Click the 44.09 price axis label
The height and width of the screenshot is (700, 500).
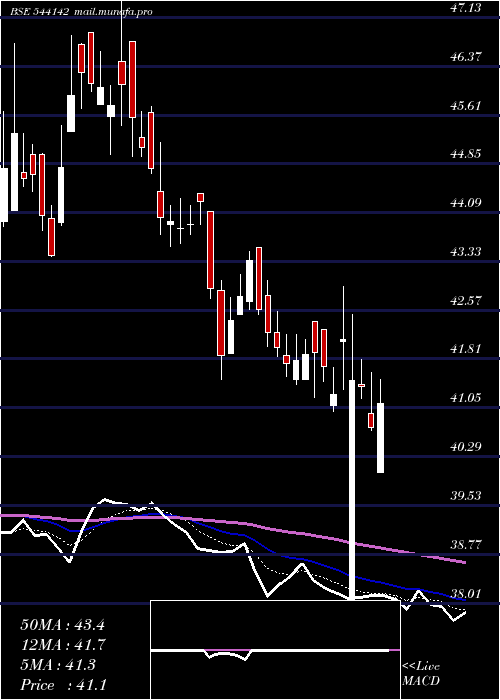466,203
